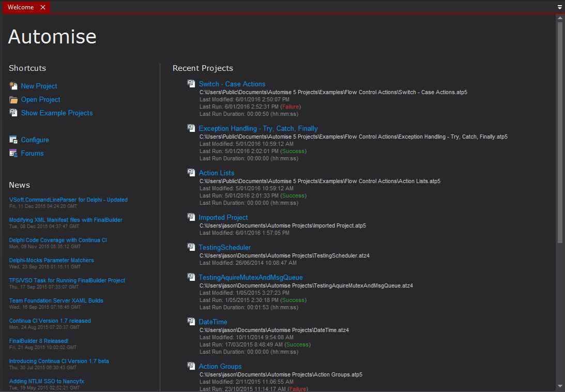Image resolution: width=565 pixels, height=392 pixels.
Task: Click the project icon beside TestingScheduler
Action: pyautogui.click(x=191, y=247)
